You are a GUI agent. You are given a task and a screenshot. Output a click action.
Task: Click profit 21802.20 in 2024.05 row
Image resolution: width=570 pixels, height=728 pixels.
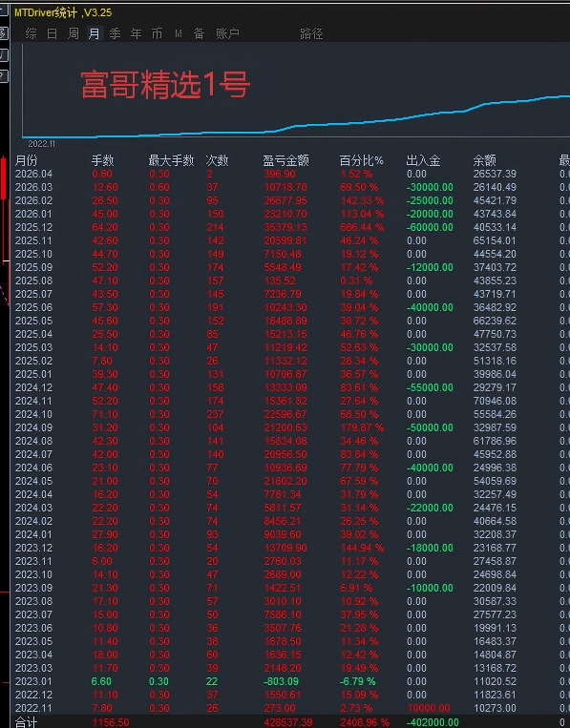pyautogui.click(x=285, y=481)
